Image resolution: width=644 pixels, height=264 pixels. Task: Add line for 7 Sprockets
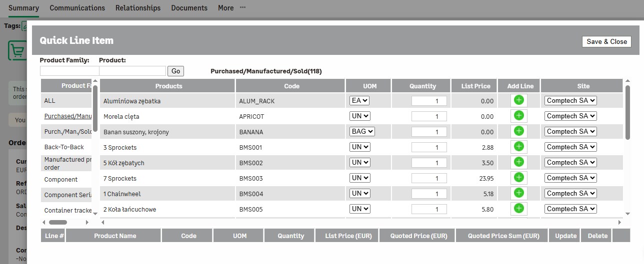[x=519, y=178]
